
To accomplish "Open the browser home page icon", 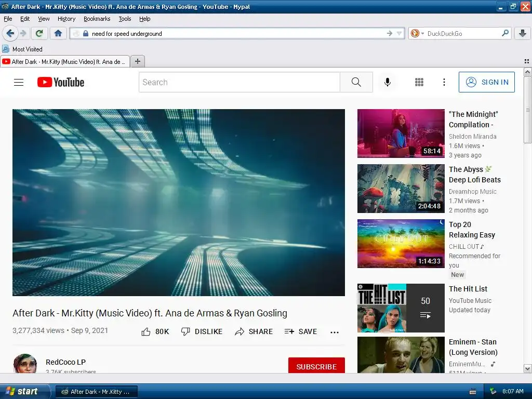I will point(58,33).
